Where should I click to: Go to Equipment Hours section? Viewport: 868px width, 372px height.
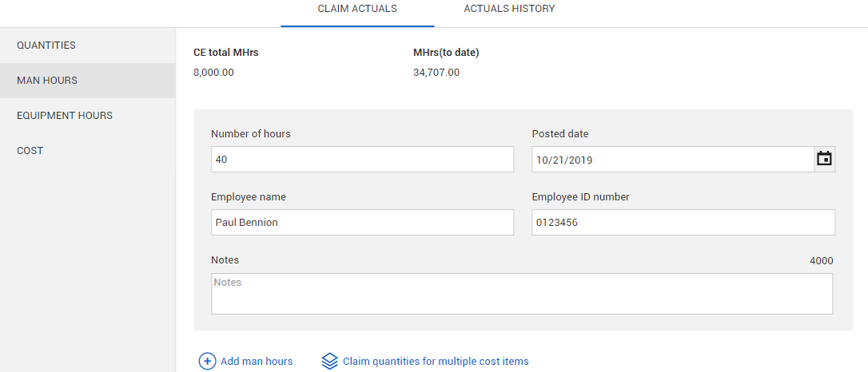(65, 116)
